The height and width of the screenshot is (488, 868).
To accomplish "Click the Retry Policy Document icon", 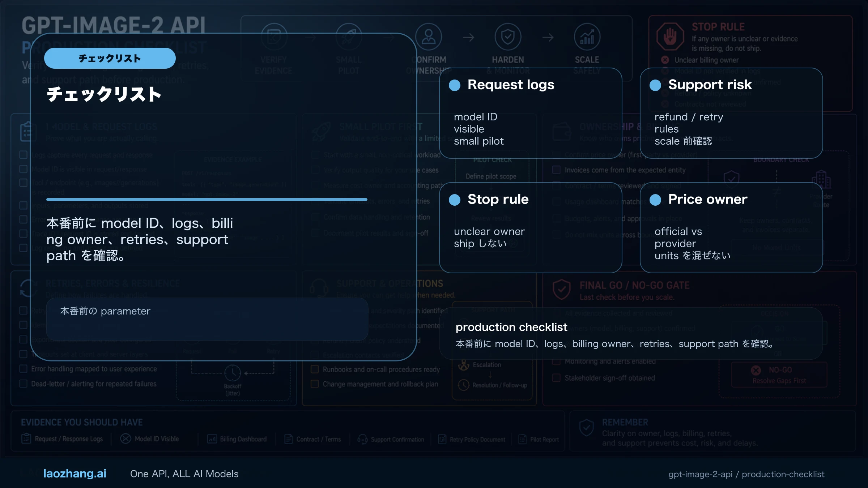I will click(442, 439).
